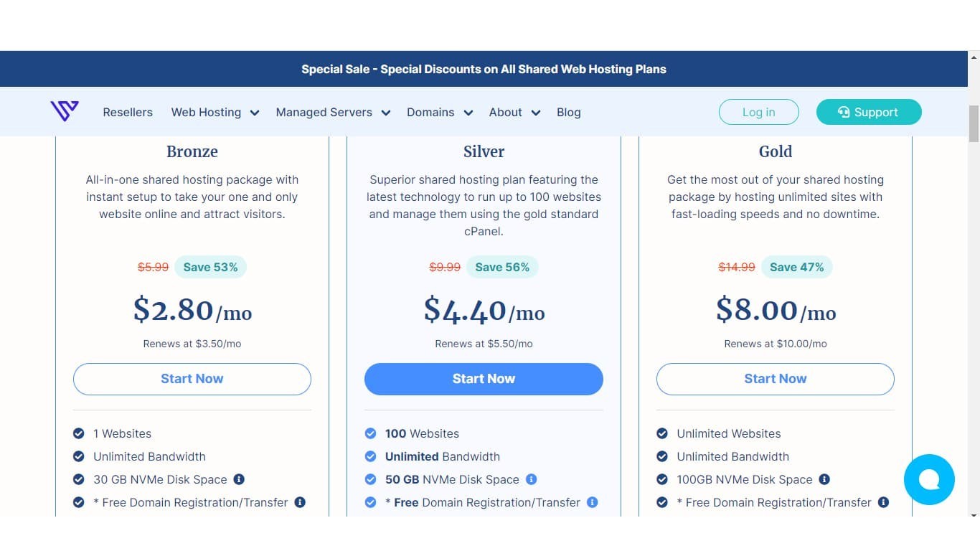Click checkmark beside Bronze 30 GB NVMe
Viewport: 980px width, 551px height.
[79, 479]
